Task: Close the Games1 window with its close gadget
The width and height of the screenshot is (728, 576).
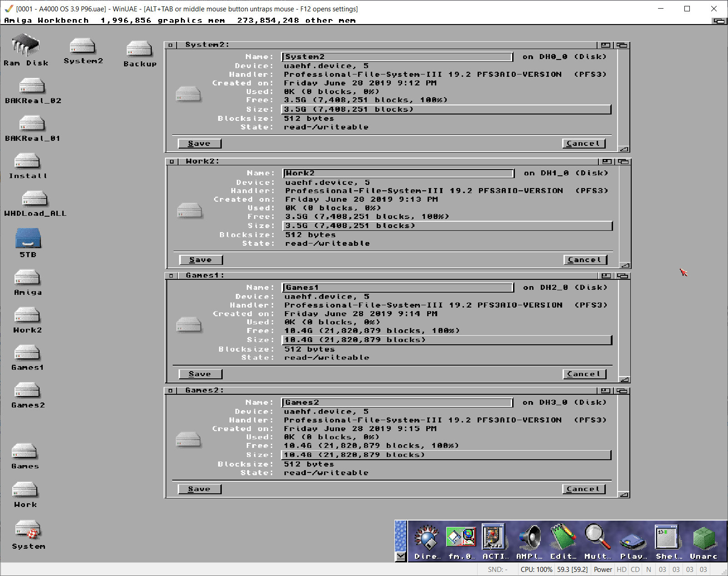Action: (171, 276)
